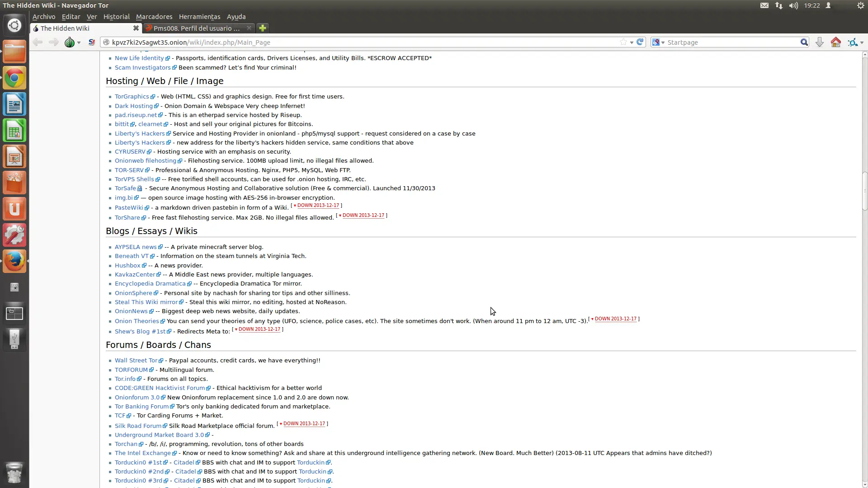868x488 pixels.
Task: Bookmark this page with the star
Action: [x=623, y=42]
